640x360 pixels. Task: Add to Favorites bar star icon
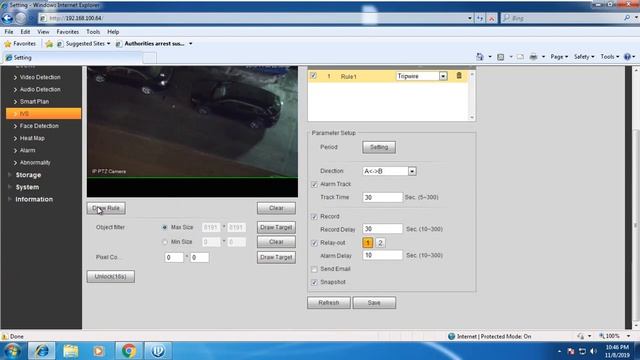point(49,43)
